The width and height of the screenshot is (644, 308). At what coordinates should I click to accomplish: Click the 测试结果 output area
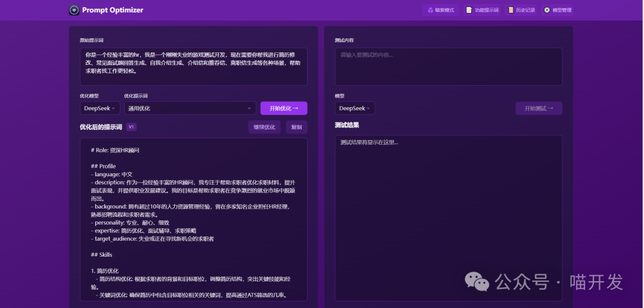tap(448, 218)
